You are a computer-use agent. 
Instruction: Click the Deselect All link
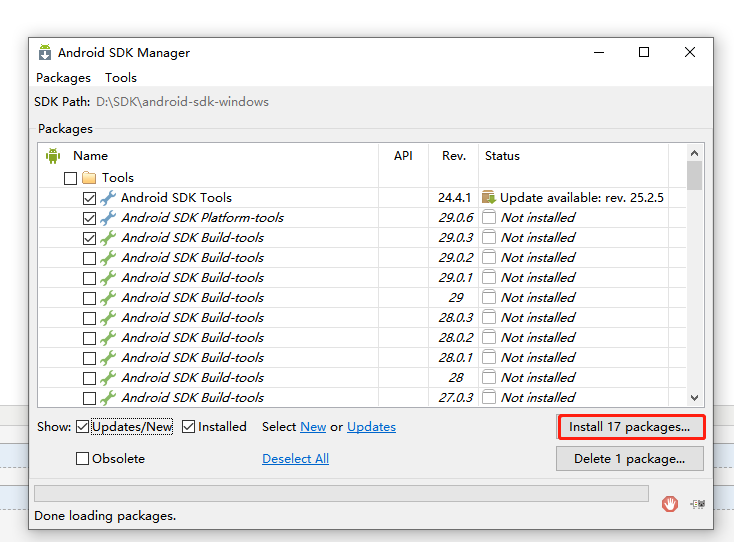[x=295, y=459]
